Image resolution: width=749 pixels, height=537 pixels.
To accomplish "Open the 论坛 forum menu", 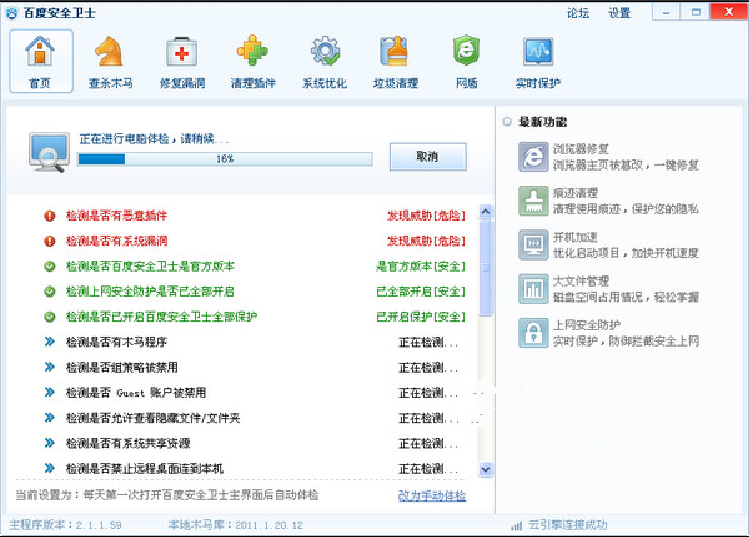I will (578, 13).
